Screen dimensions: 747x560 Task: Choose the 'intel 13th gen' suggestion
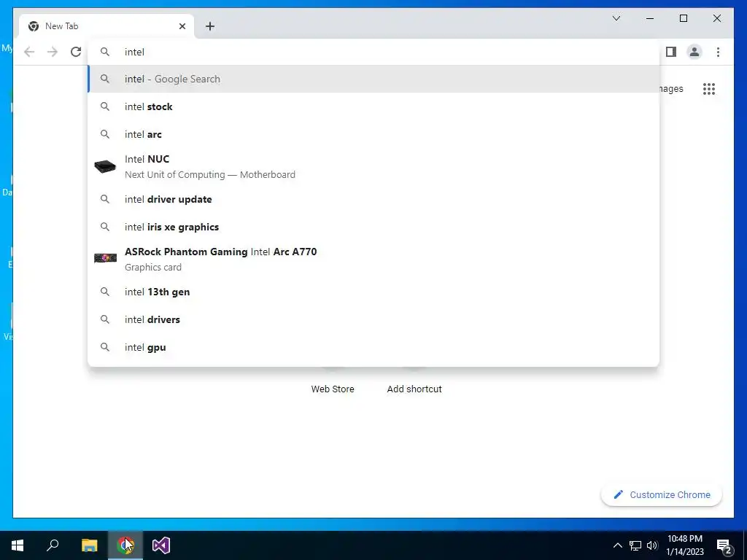(x=374, y=292)
